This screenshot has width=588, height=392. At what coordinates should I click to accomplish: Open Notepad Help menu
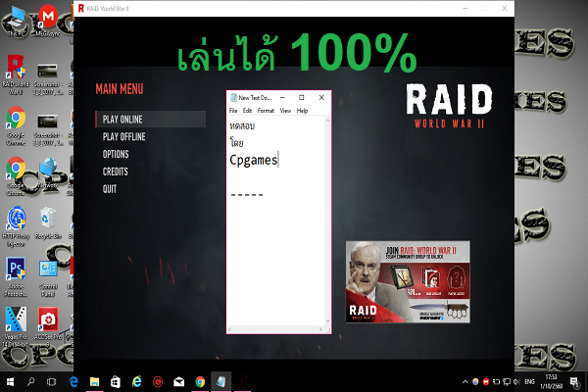[x=302, y=111]
